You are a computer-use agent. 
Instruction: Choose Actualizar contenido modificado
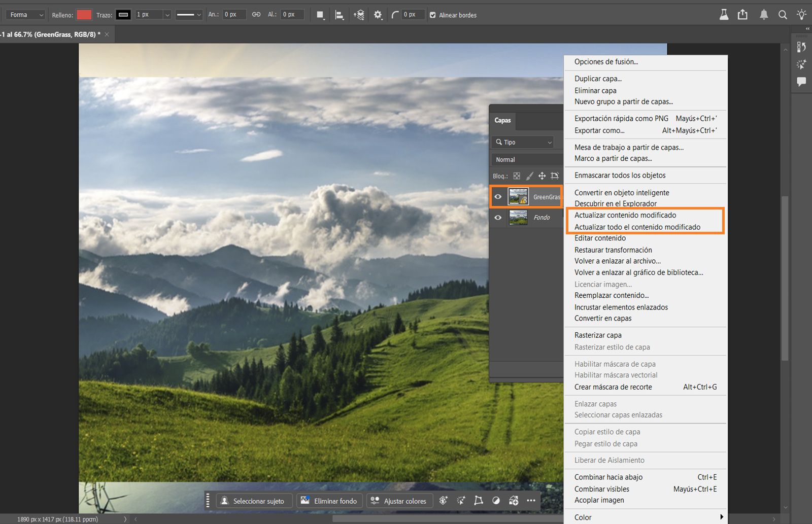pos(625,215)
